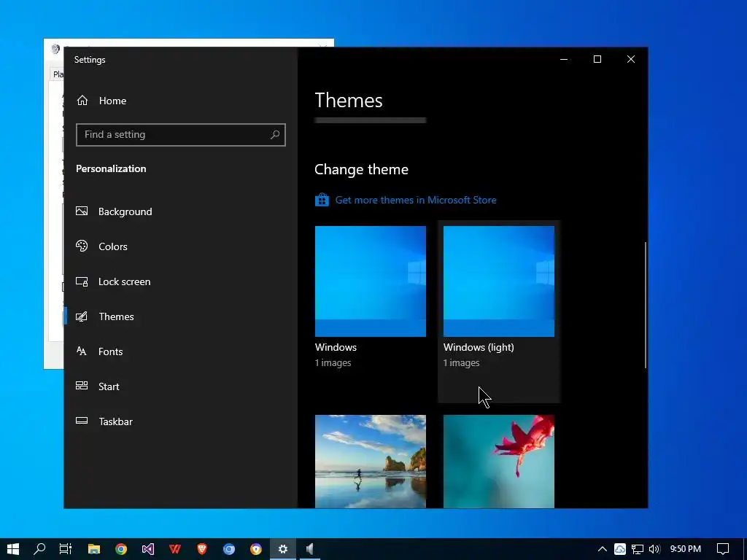Image resolution: width=747 pixels, height=560 pixels.
Task: Maximize the Settings window
Action: 597,59
